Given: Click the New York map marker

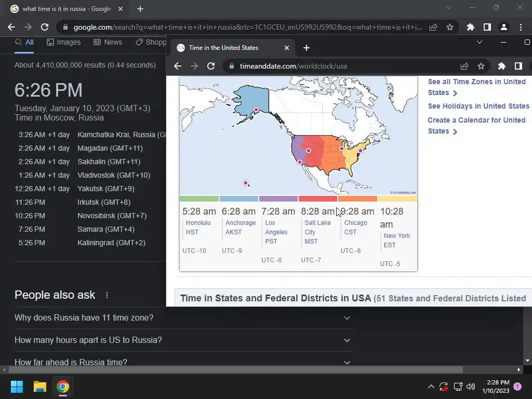Looking at the screenshot, I should click(361, 151).
